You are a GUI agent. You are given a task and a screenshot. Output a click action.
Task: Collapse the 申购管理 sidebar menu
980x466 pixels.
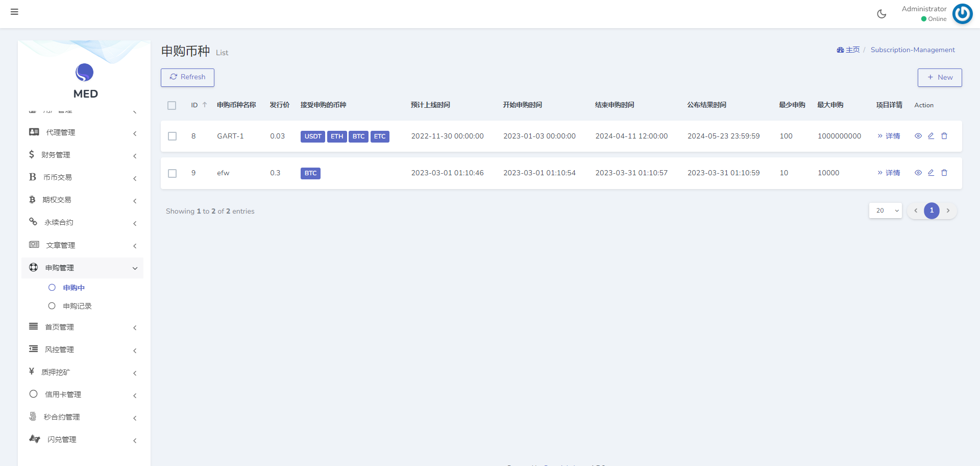pyautogui.click(x=82, y=268)
